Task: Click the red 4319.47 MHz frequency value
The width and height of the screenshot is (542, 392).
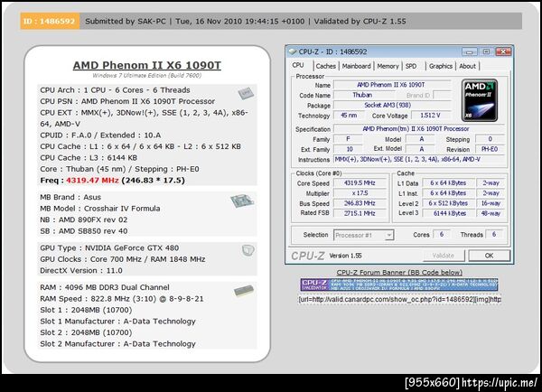Action: point(92,180)
